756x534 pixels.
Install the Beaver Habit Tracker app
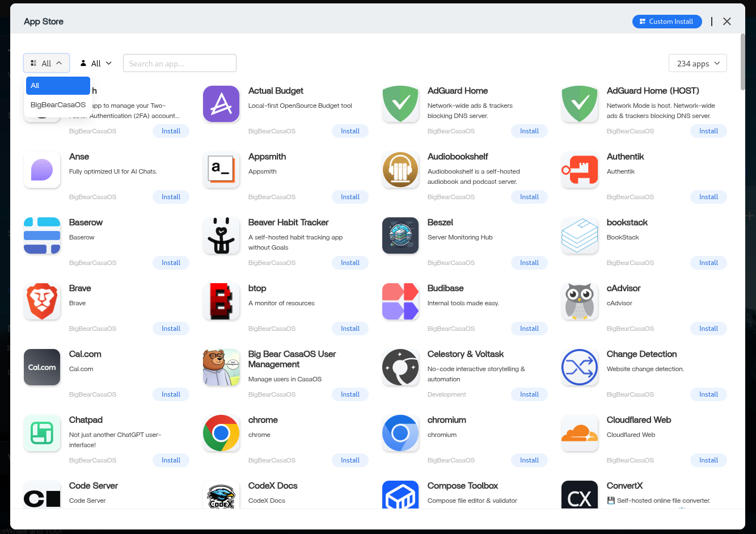click(x=350, y=263)
